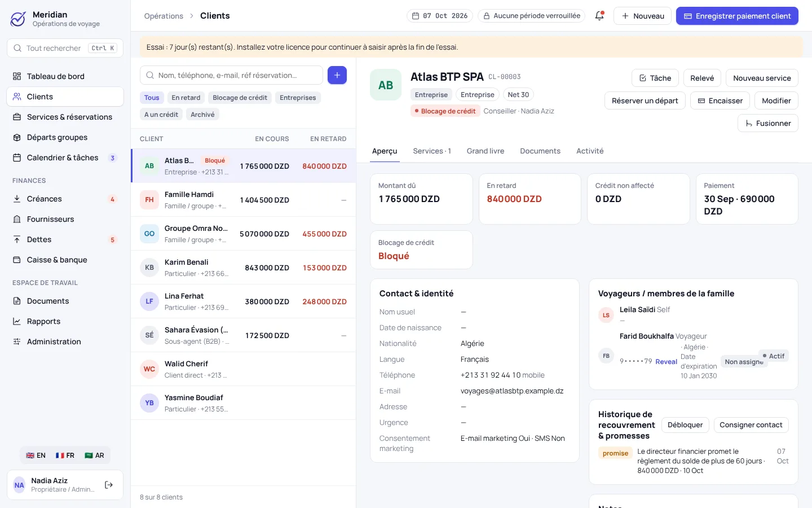Click the EN COURS column header
This screenshot has height=508, width=812.
[272, 139]
